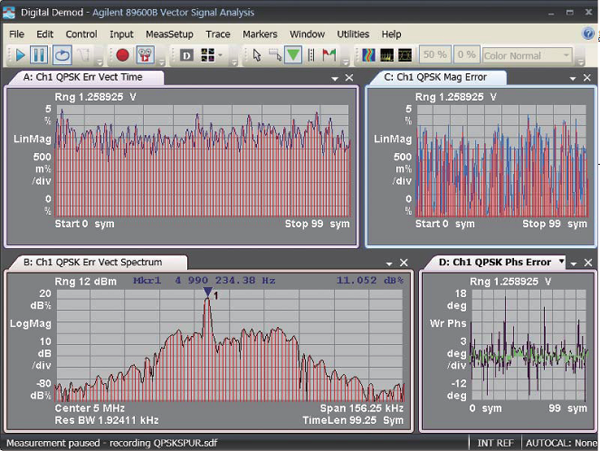
Task: Click the Run measurement play icon
Action: point(20,55)
